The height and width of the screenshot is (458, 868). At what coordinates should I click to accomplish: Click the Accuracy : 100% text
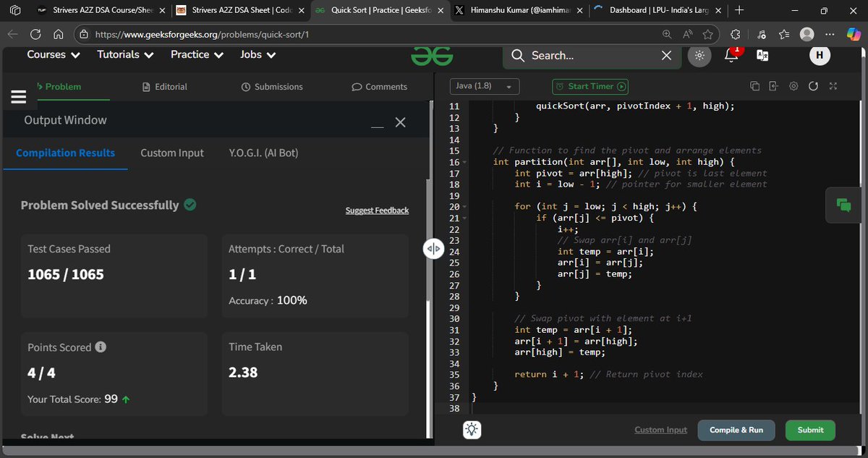[x=268, y=300]
